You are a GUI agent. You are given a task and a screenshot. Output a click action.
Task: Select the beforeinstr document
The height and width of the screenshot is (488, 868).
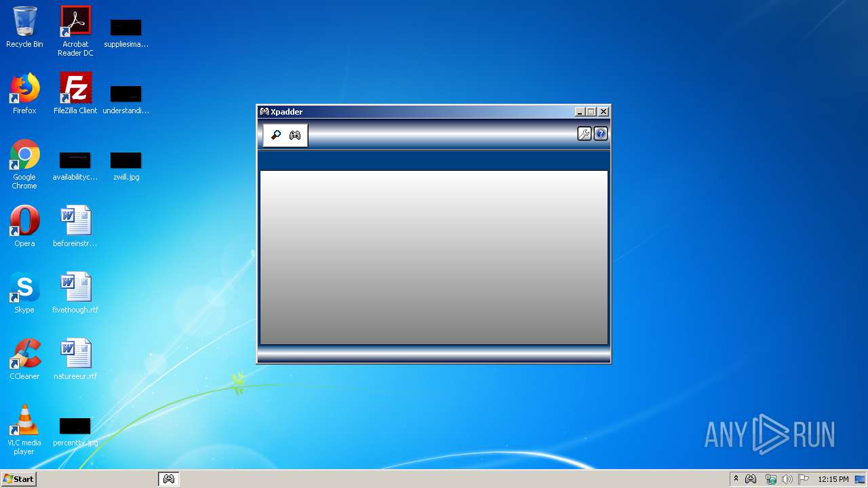(x=75, y=226)
